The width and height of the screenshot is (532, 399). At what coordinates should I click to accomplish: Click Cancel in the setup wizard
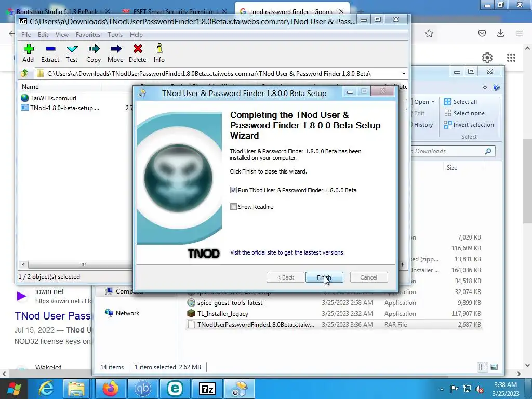(368, 277)
